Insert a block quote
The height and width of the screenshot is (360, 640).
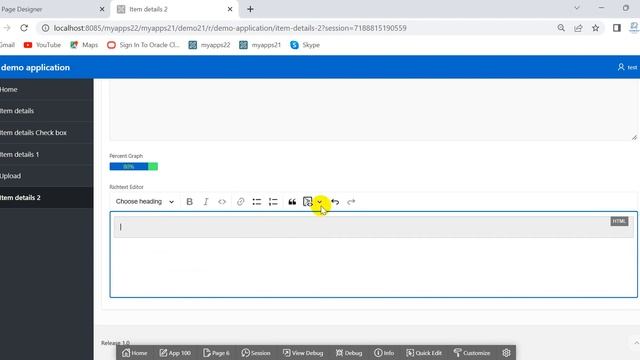292,202
